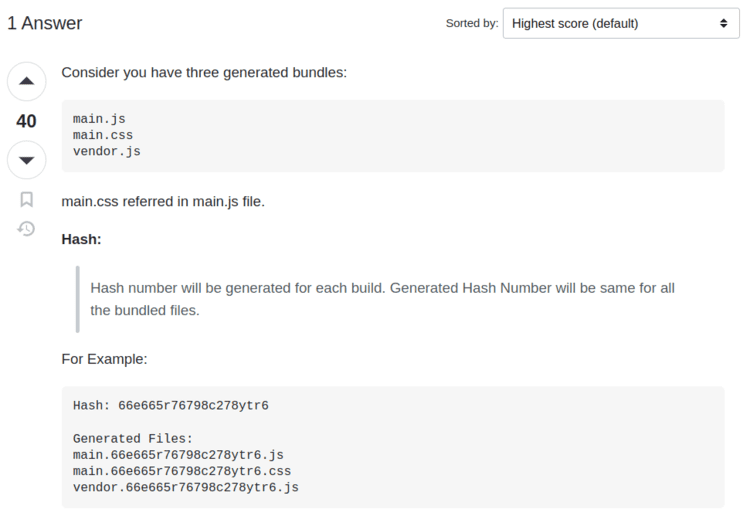Click the "Sorted by:" label
The image size is (750, 516).
(472, 23)
